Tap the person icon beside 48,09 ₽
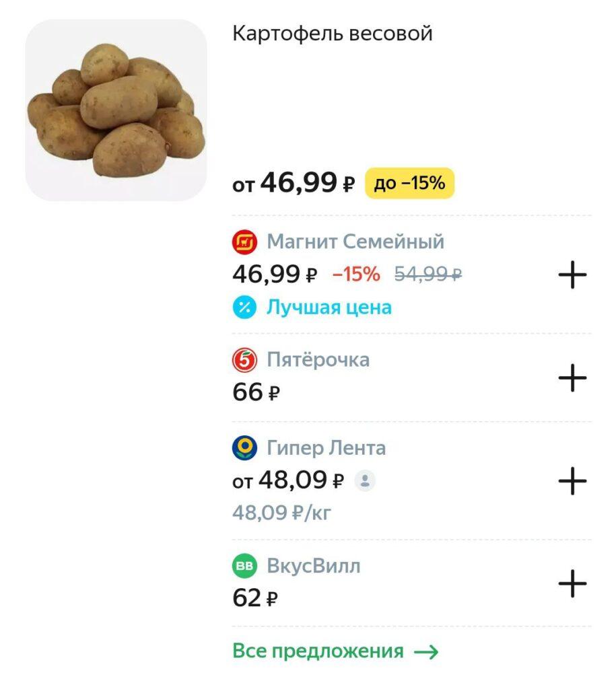 pyautogui.click(x=364, y=480)
